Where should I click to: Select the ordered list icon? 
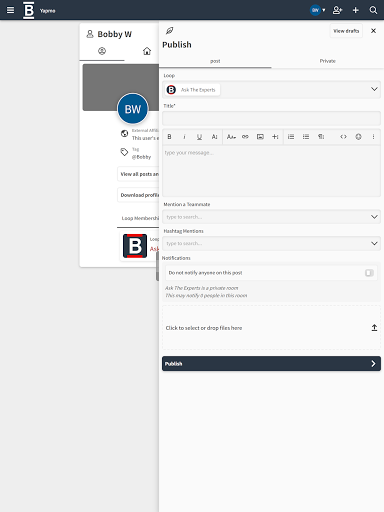(291, 137)
